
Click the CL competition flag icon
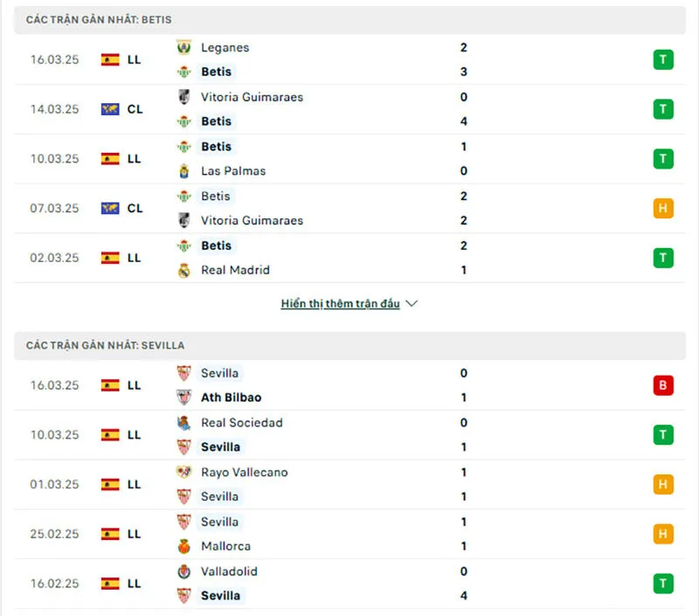click(112, 109)
